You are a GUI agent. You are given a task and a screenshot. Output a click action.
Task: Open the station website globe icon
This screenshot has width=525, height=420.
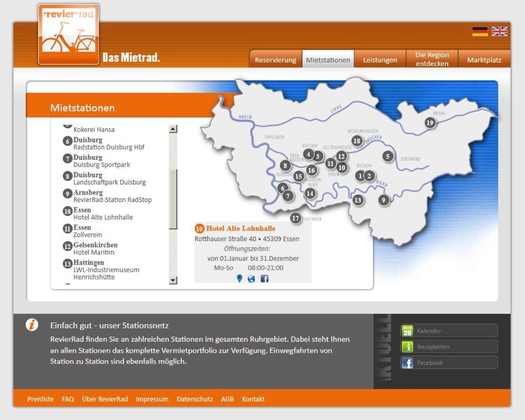click(251, 278)
